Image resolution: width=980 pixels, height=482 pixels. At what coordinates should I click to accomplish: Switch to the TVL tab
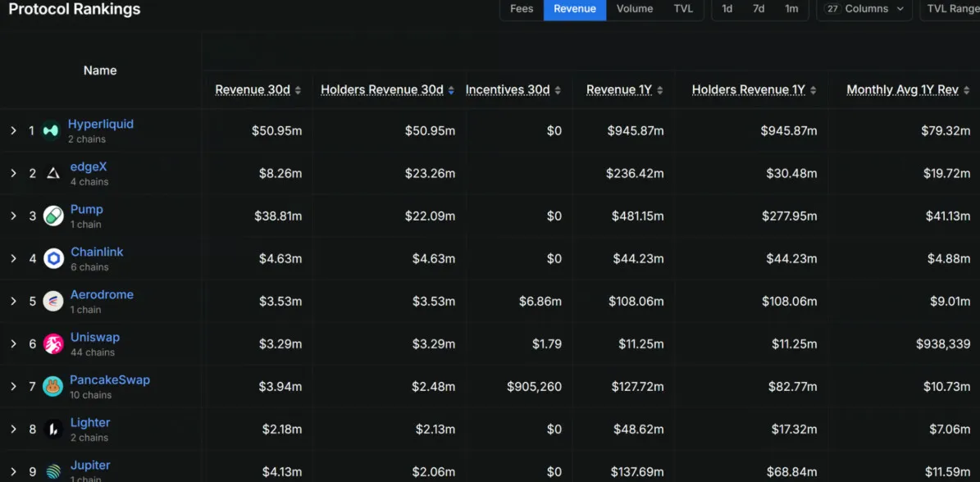[x=683, y=9]
